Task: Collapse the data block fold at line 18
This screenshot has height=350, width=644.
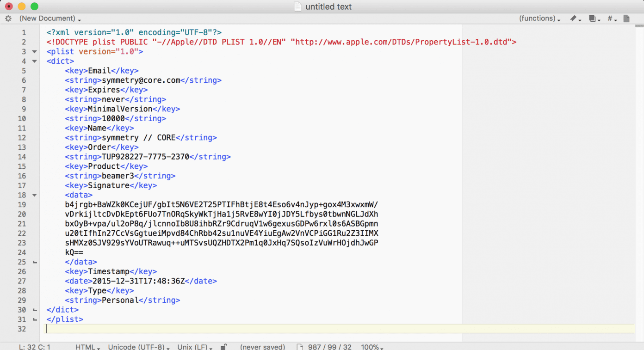Action: 34,195
